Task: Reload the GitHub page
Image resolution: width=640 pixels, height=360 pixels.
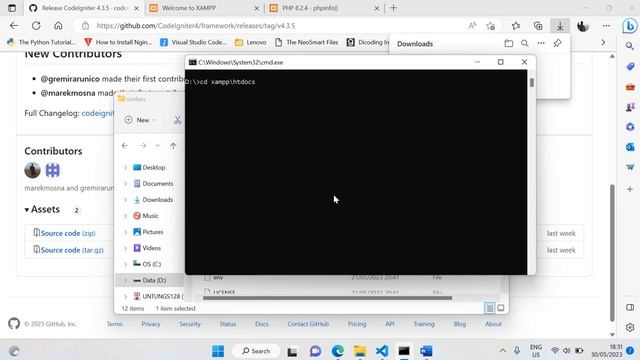Action: click(36, 26)
